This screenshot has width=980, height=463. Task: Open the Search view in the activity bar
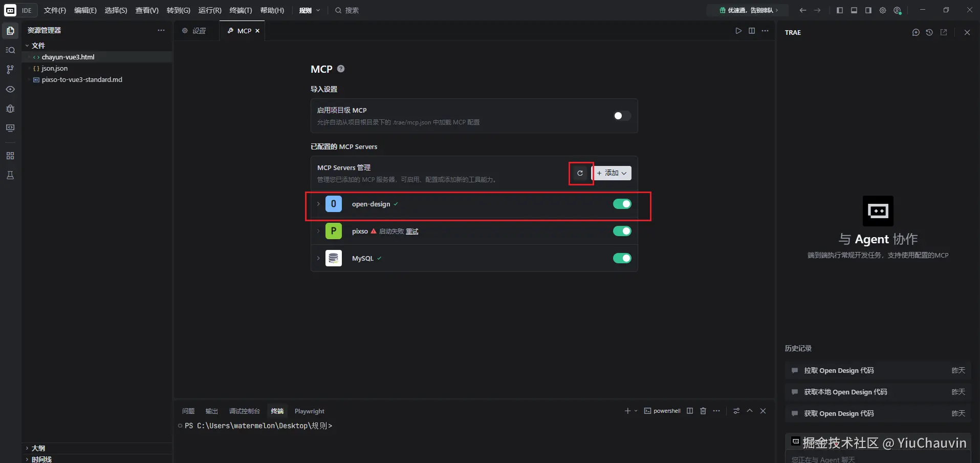(10, 50)
